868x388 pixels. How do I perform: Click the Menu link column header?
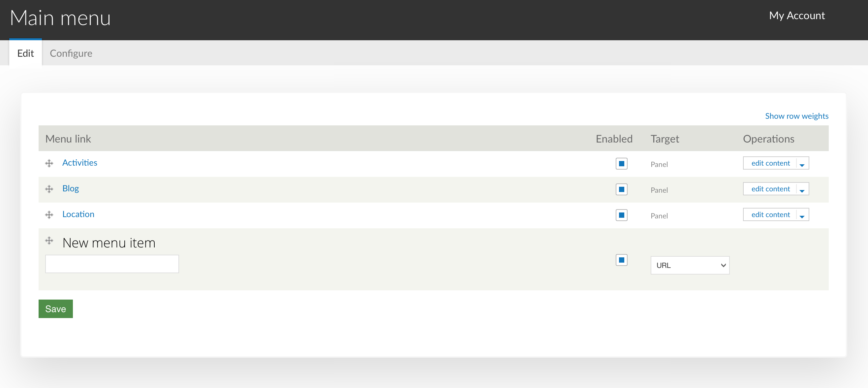click(x=68, y=139)
